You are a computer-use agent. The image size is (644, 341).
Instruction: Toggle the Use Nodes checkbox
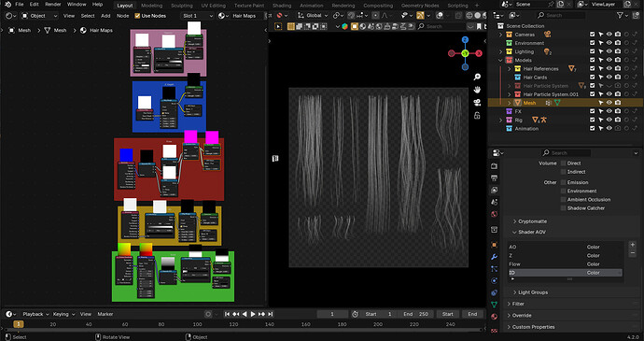coord(137,16)
